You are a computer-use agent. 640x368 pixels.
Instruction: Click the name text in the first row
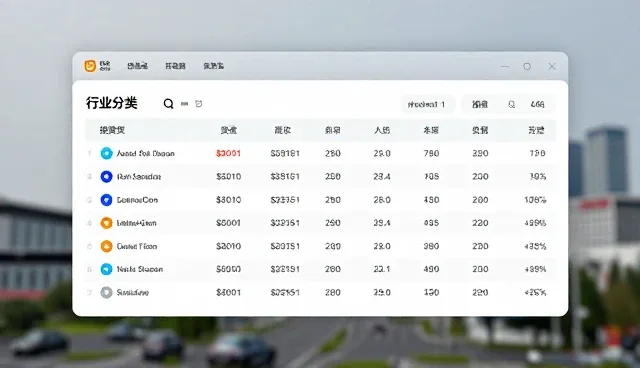[145, 153]
